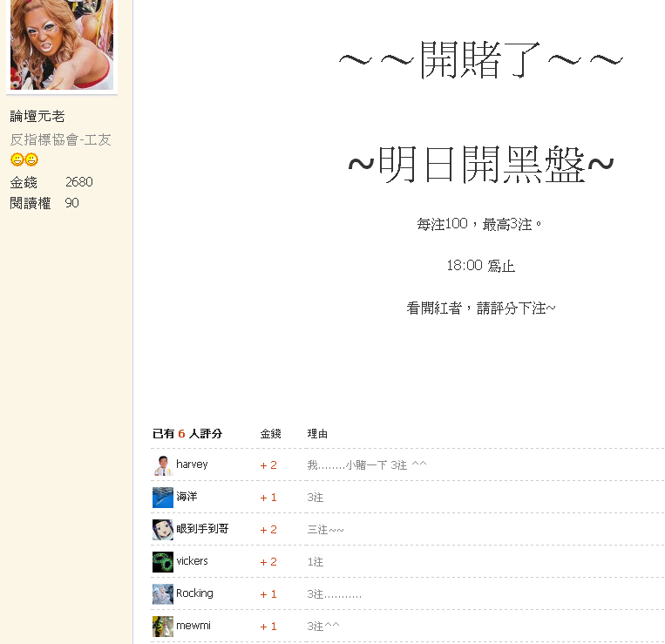Click 眼到手到哥's +2 rating score
665x644 pixels.
(268, 530)
